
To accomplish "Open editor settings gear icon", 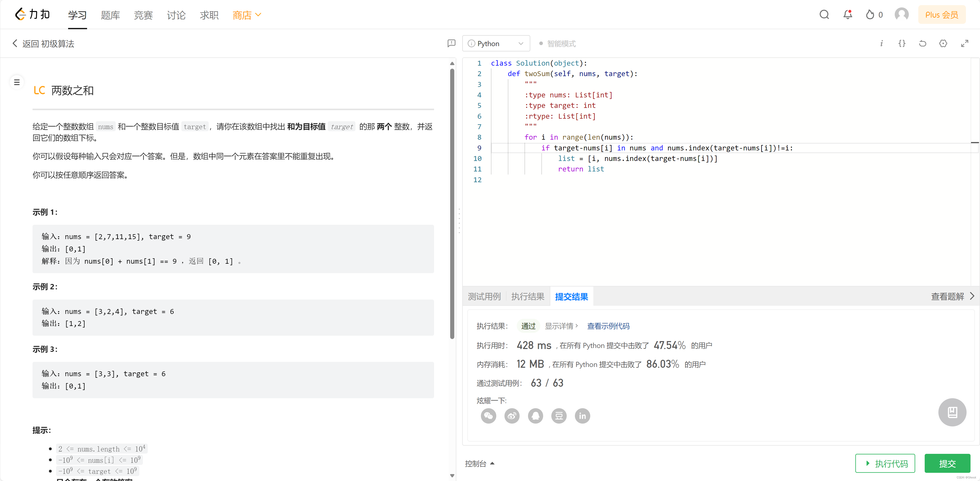I will 943,43.
